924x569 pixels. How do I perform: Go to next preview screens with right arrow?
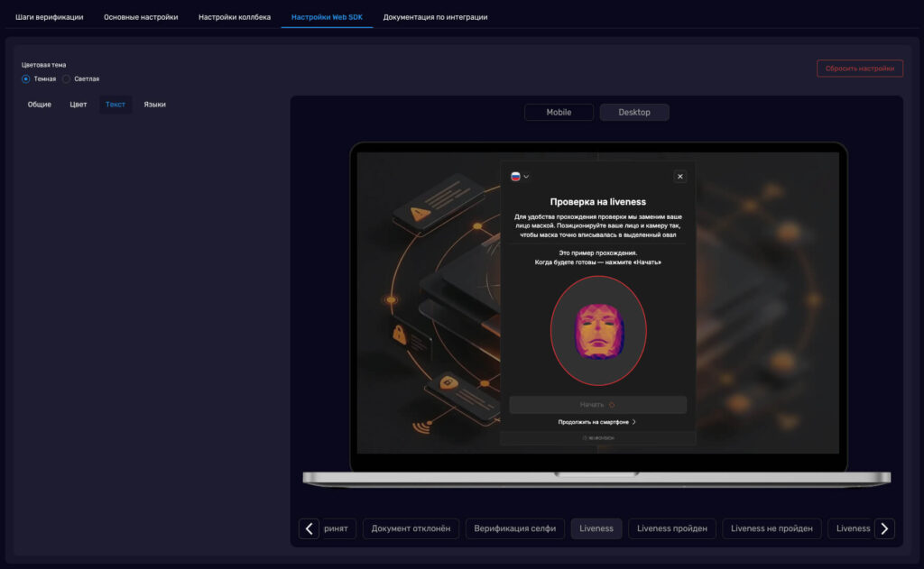click(884, 528)
